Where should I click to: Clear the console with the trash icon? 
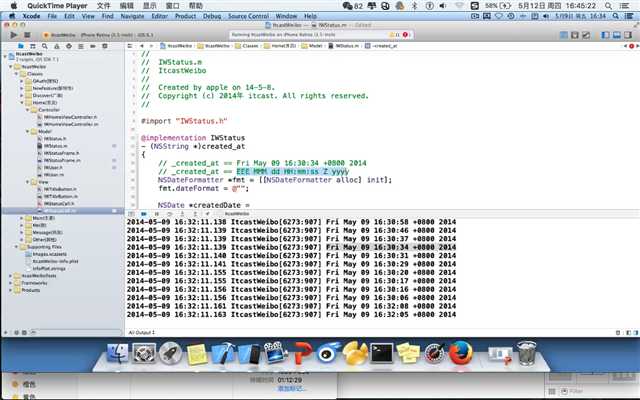[618, 333]
